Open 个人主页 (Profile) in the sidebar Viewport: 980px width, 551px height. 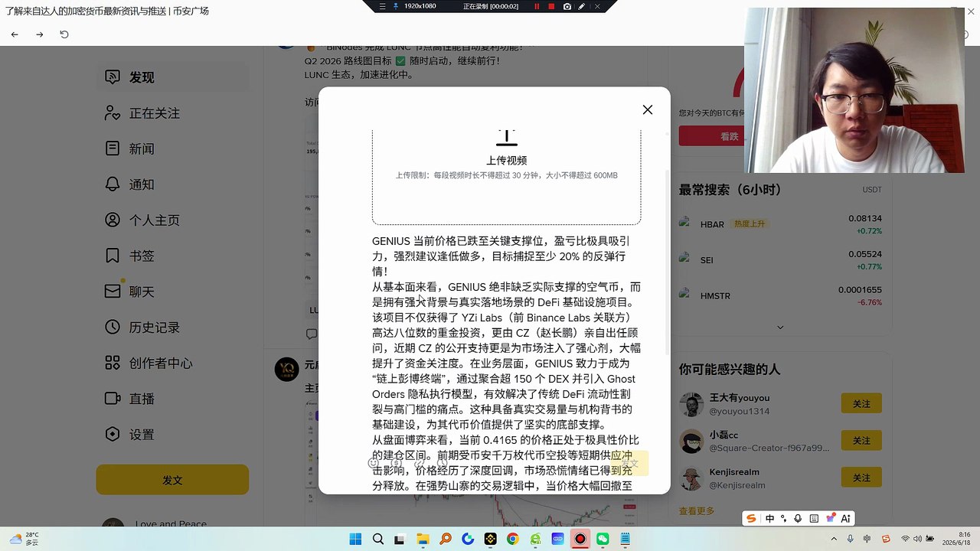pyautogui.click(x=172, y=220)
